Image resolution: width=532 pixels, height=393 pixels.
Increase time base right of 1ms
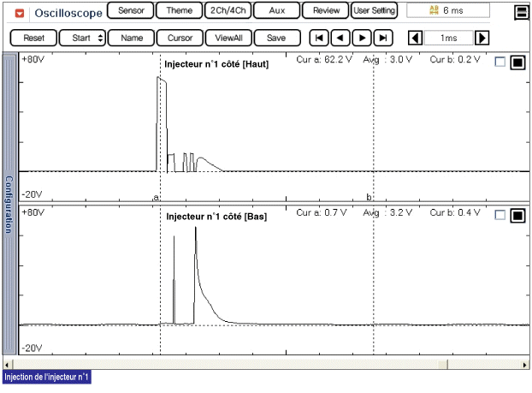point(482,39)
